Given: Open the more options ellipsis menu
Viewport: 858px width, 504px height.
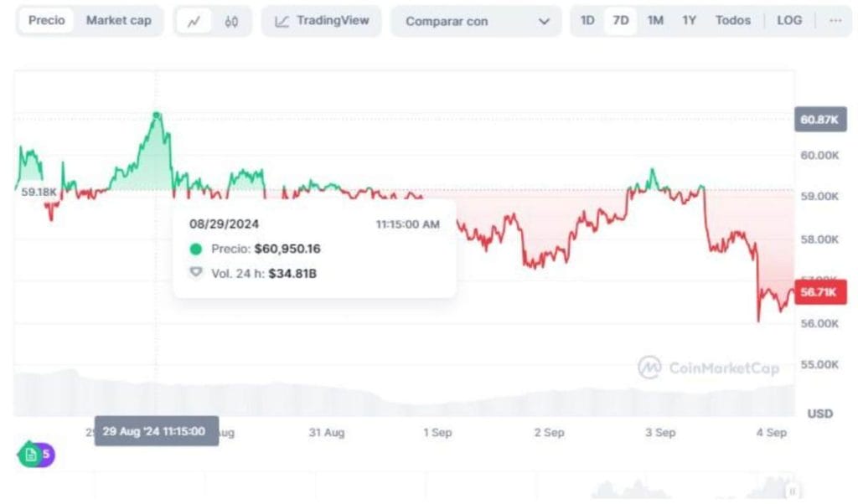Looking at the screenshot, I should (x=835, y=21).
